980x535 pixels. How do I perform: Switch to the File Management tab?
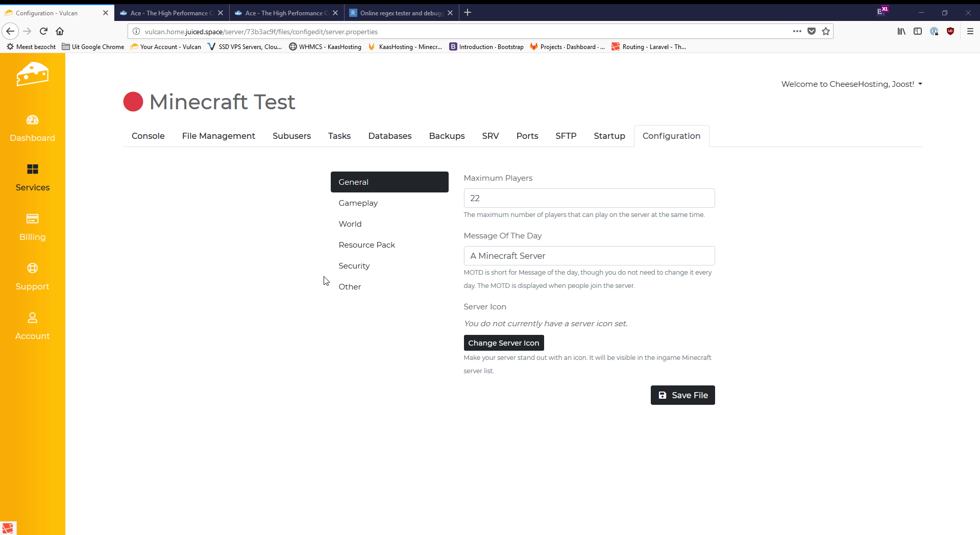click(218, 136)
